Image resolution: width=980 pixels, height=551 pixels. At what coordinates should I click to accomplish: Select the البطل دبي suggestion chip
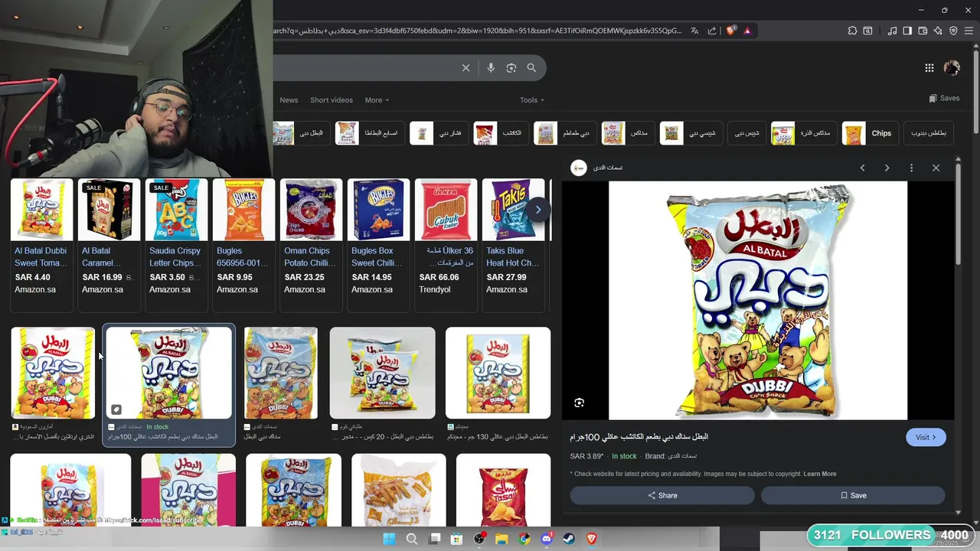[300, 133]
